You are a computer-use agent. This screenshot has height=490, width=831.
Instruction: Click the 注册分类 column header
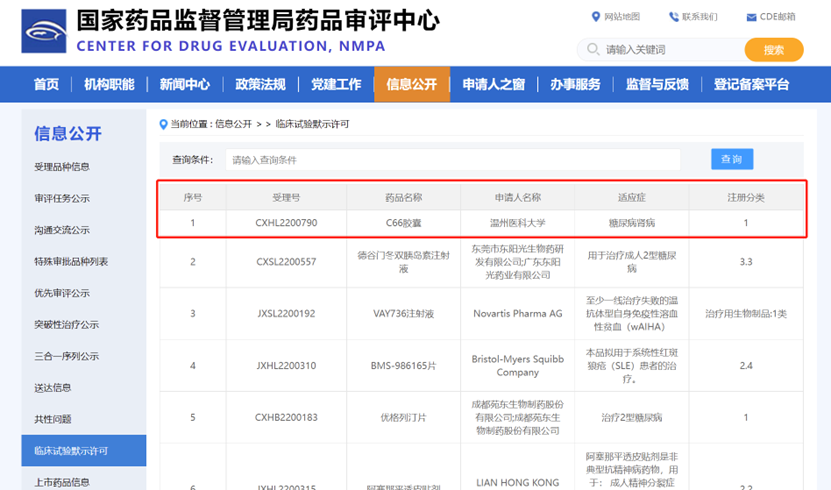746,198
